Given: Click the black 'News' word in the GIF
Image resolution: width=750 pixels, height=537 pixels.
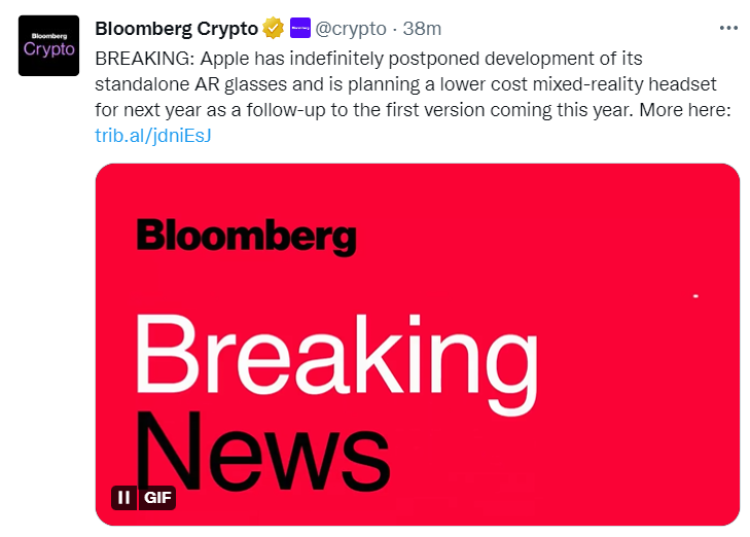Looking at the screenshot, I should click(263, 452).
